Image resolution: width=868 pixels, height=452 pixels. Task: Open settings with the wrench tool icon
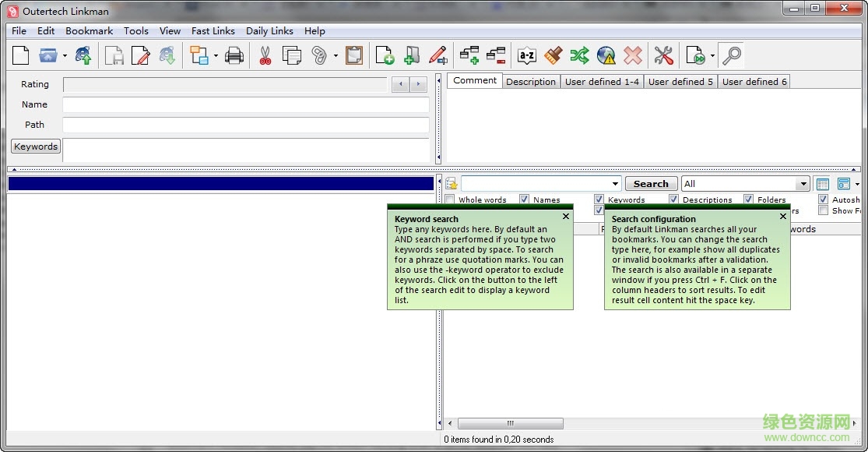(x=663, y=55)
